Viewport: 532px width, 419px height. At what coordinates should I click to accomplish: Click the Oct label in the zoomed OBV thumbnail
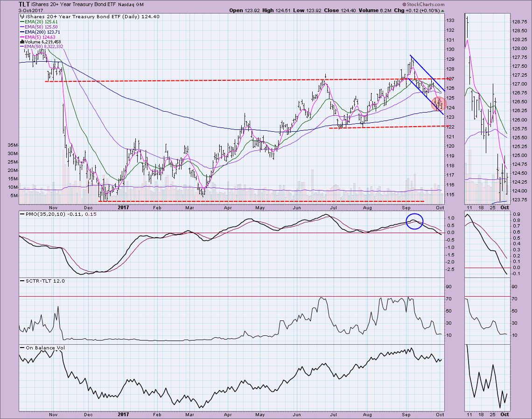[505, 414]
